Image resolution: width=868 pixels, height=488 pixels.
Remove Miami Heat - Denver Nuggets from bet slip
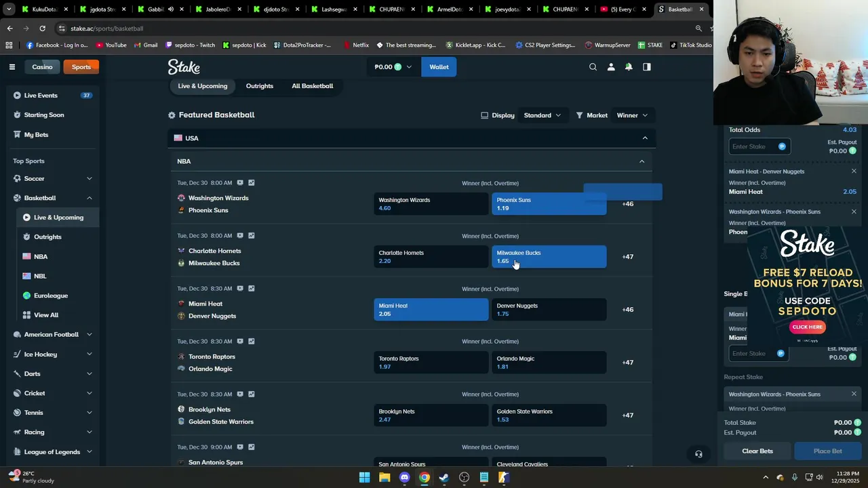854,171
